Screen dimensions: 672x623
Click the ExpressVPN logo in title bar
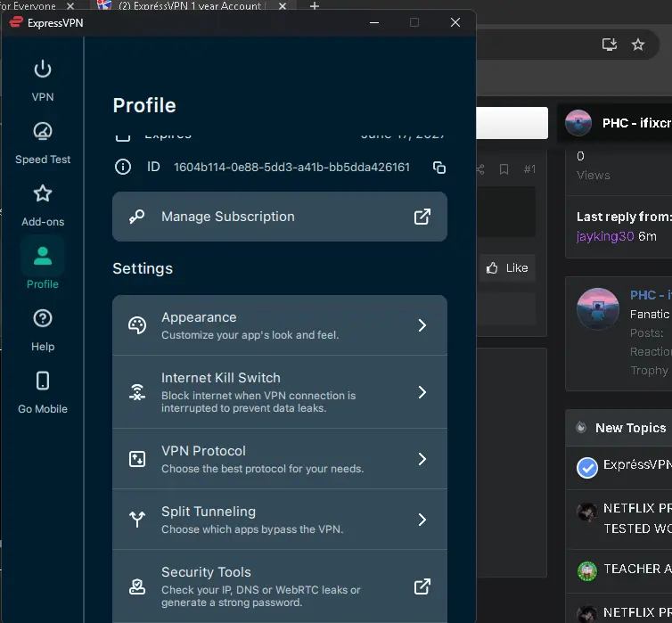(x=16, y=22)
